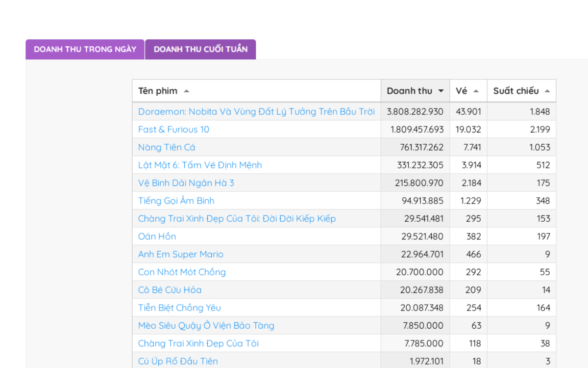The image size is (588, 368).
Task: Open the Cô Bé Cứu Hỏa link
Action: (170, 290)
